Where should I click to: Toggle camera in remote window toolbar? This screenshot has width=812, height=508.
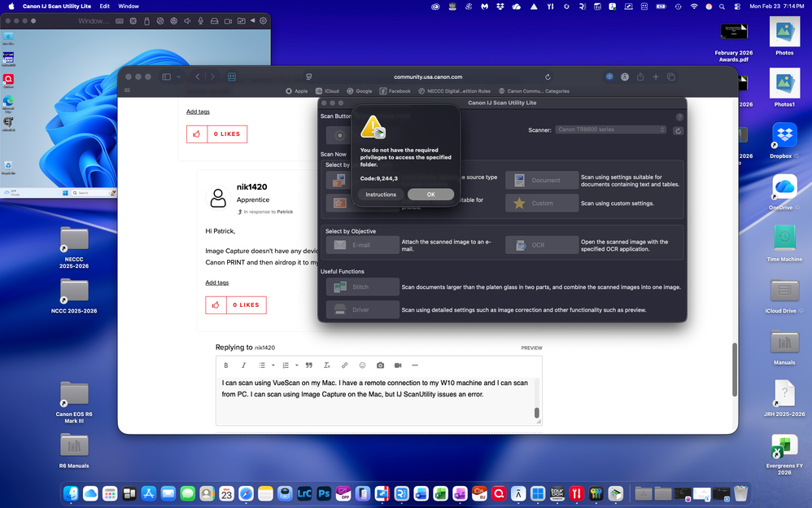coord(228,20)
